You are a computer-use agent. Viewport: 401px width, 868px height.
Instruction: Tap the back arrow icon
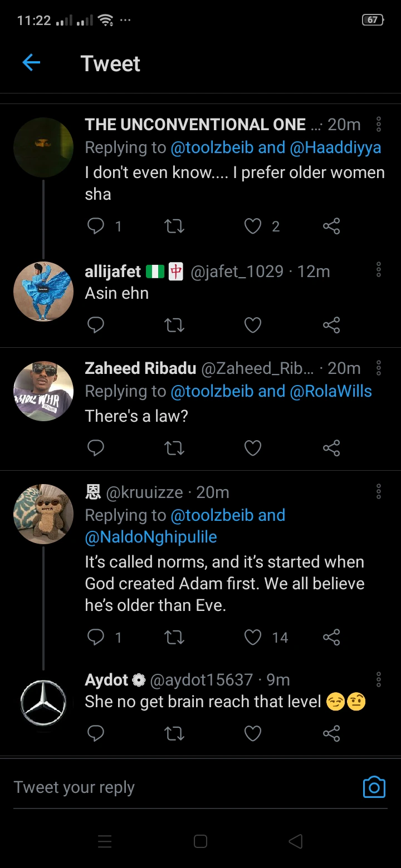point(31,63)
